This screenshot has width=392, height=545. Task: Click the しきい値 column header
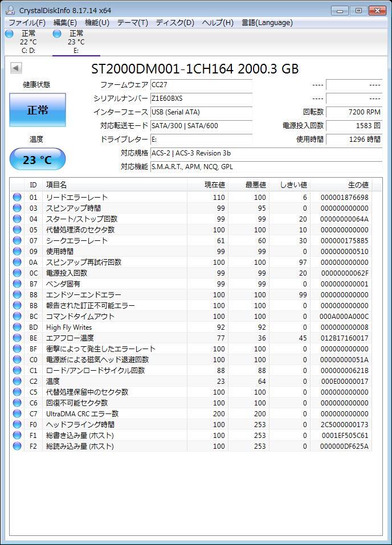coord(289,185)
